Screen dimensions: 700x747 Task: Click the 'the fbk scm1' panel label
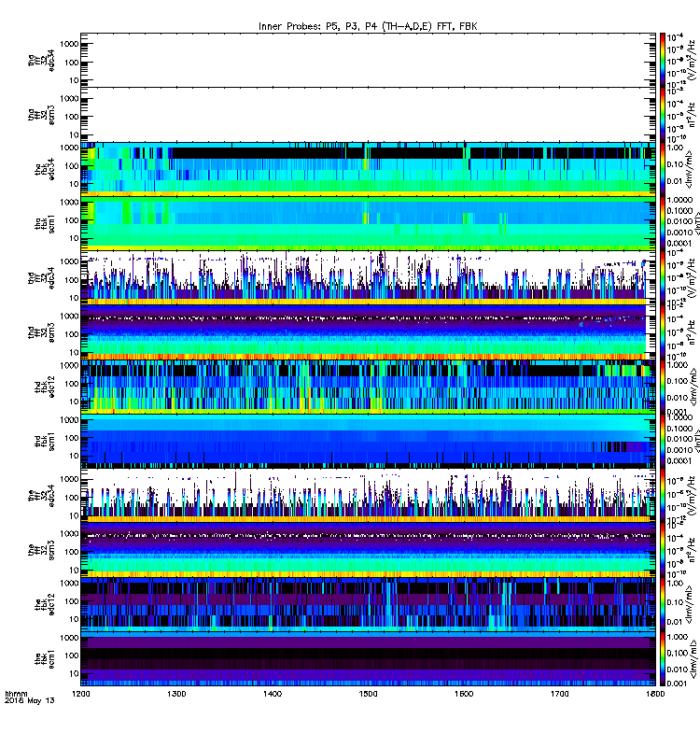pos(45,659)
